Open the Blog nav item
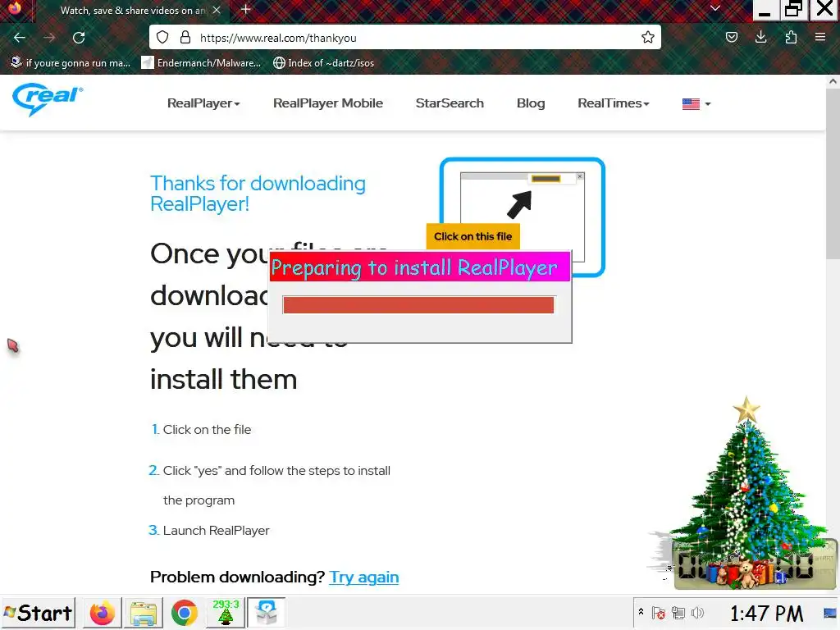The width and height of the screenshot is (840, 630). click(531, 103)
